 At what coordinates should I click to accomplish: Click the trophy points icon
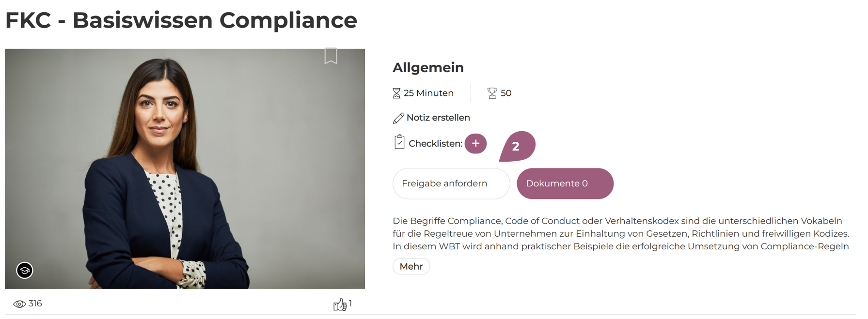tap(492, 93)
